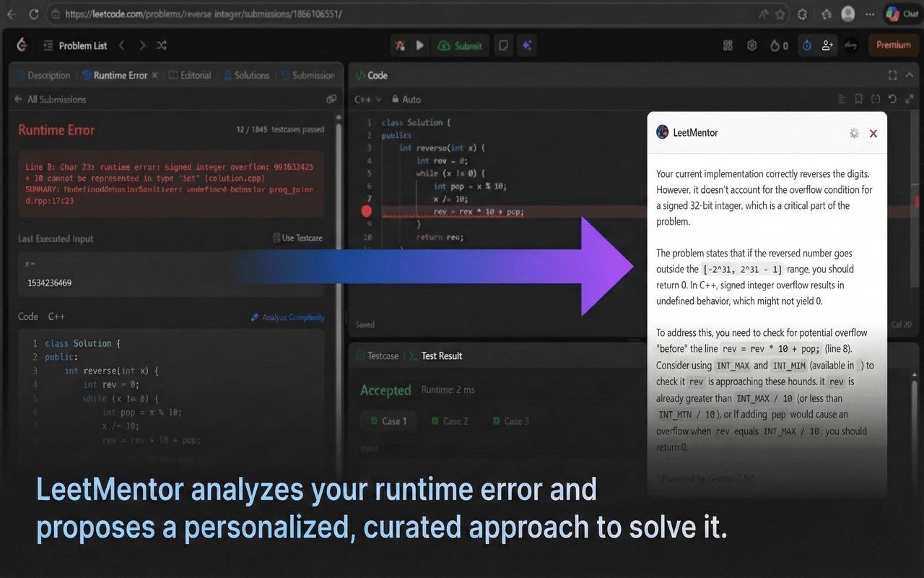This screenshot has width=924, height=578.
Task: Open the browser Chat button
Action: click(902, 14)
